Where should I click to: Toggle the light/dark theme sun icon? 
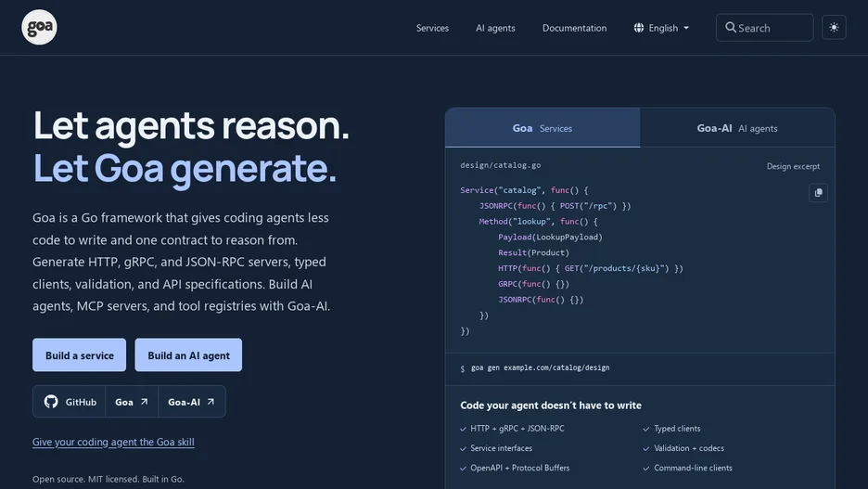834,27
